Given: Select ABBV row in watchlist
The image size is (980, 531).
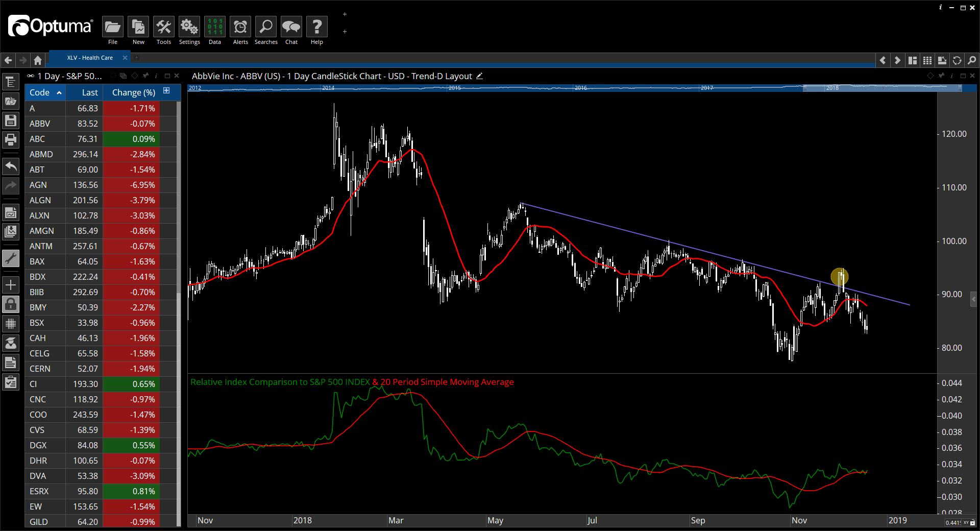Looking at the screenshot, I should click(101, 124).
